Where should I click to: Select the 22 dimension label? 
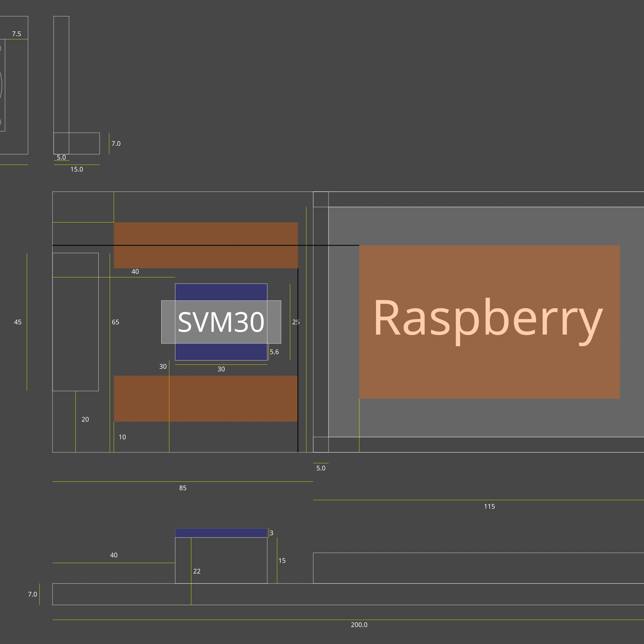click(197, 571)
